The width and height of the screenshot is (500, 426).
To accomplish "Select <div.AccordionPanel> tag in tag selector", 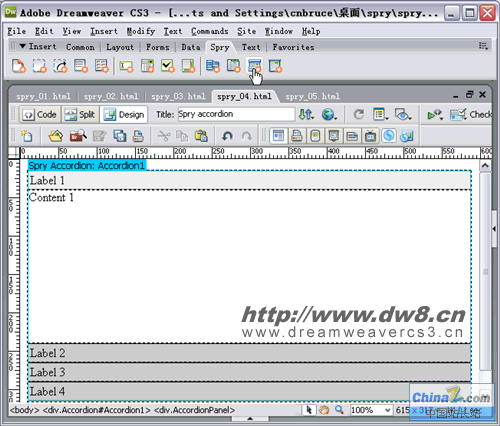I will click(x=194, y=410).
